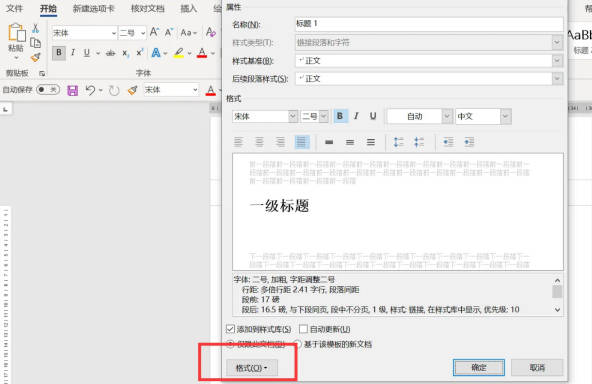
Task: Open the File tab
Action: 14,8
